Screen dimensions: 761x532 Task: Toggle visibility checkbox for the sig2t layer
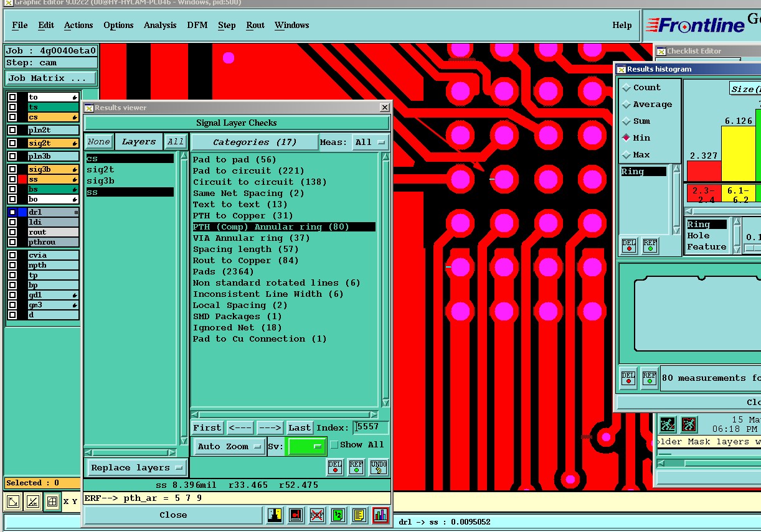click(12, 143)
